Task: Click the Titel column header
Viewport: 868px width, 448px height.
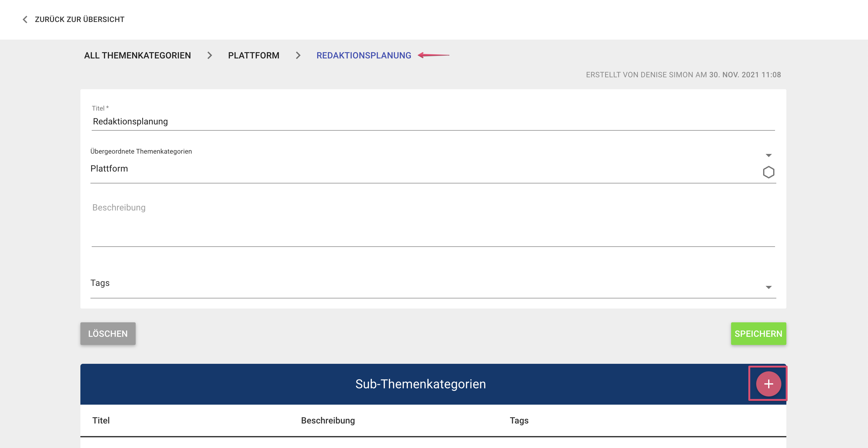Action: pyautogui.click(x=101, y=420)
